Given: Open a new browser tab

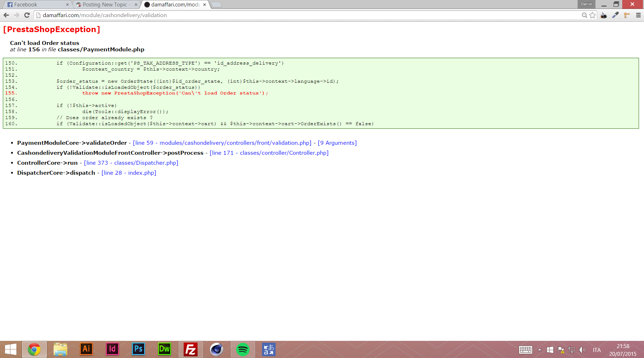Looking at the screenshot, I should point(216,5).
